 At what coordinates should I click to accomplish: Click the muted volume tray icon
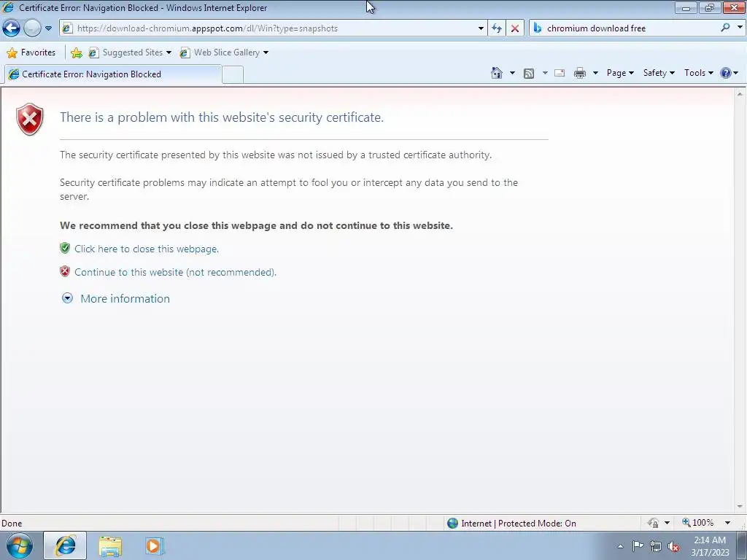pyautogui.click(x=673, y=546)
